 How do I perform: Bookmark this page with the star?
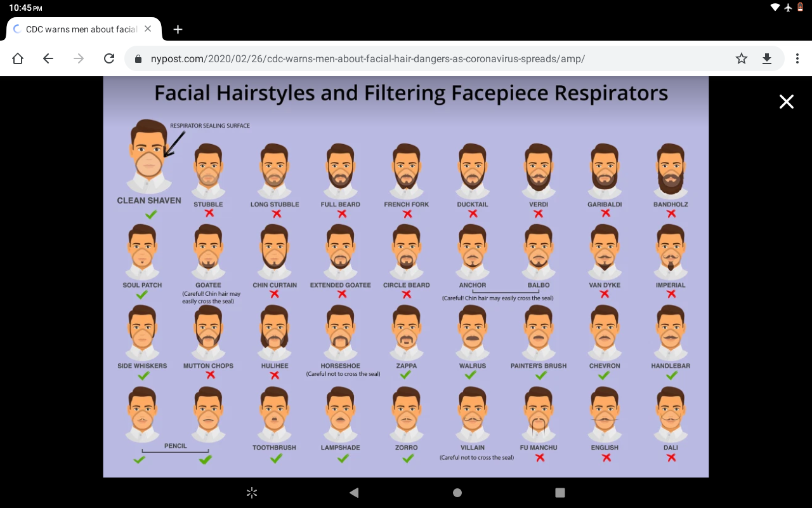[742, 58]
